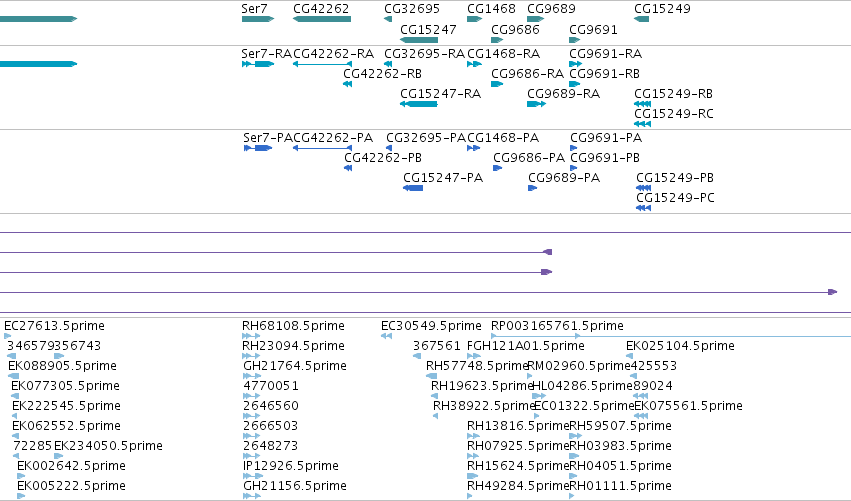
Task: Click the CG9686-PA protein label
Action: (x=529, y=158)
